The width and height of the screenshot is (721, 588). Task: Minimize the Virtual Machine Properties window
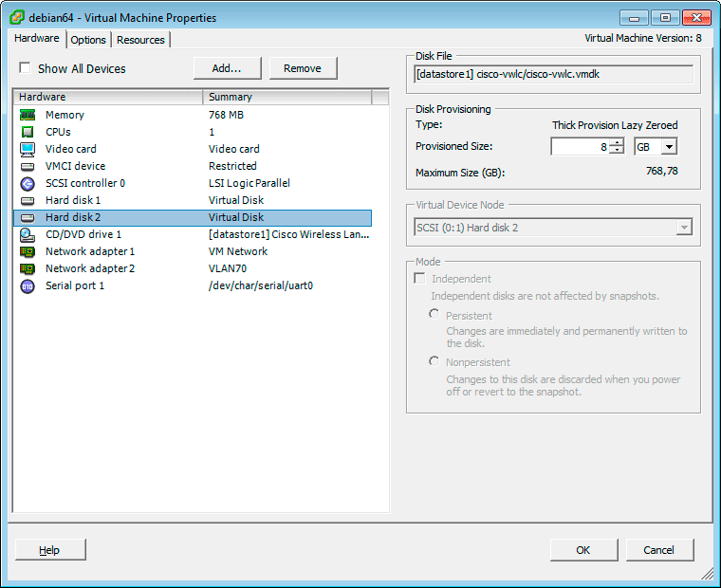click(x=634, y=18)
